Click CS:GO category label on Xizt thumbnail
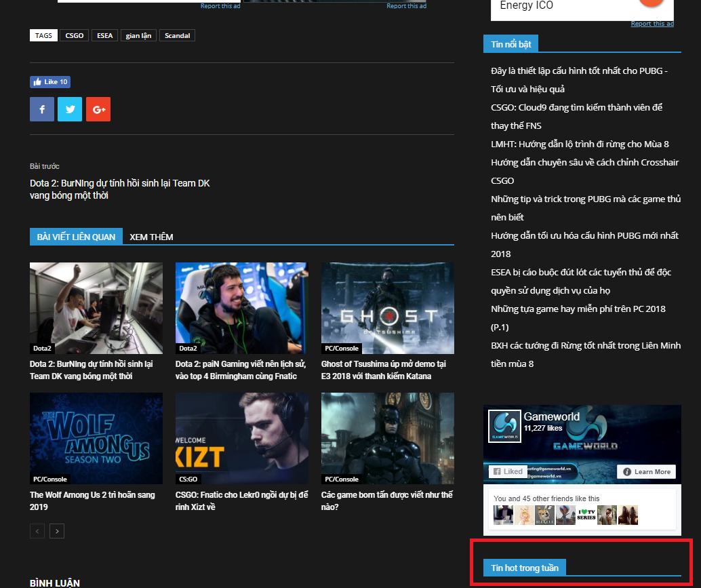Viewport: 701px width, 588px height. 188,479
